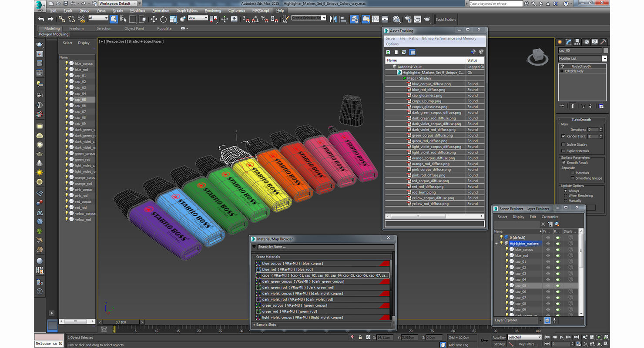Open the Workspace: Default dropdown
This screenshot has width=644, height=348.
[x=117, y=3]
